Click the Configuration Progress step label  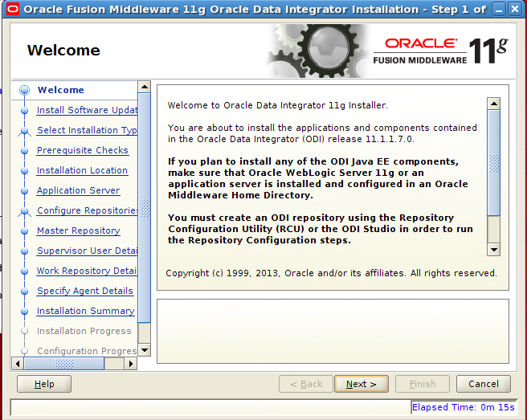point(87,351)
